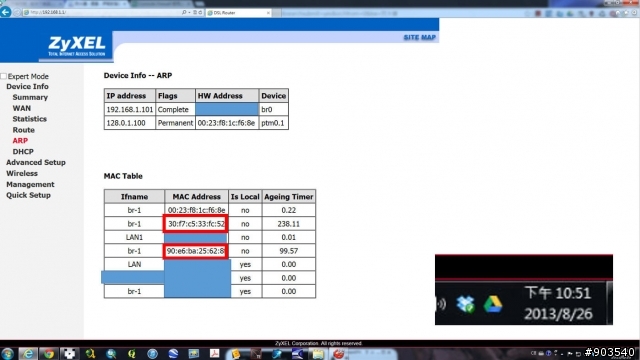Click the ageing timer value 0.22
The height and width of the screenshot is (360, 640).
[x=289, y=210]
